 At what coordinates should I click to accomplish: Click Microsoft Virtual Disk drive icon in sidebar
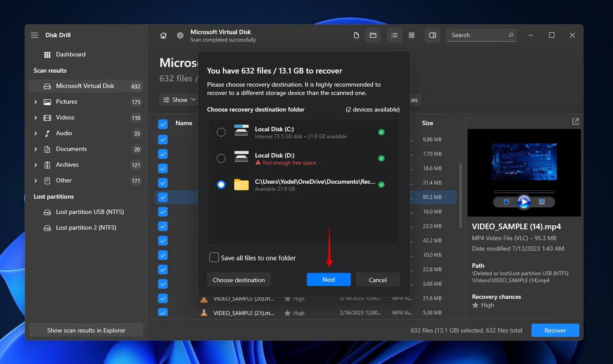(x=47, y=86)
